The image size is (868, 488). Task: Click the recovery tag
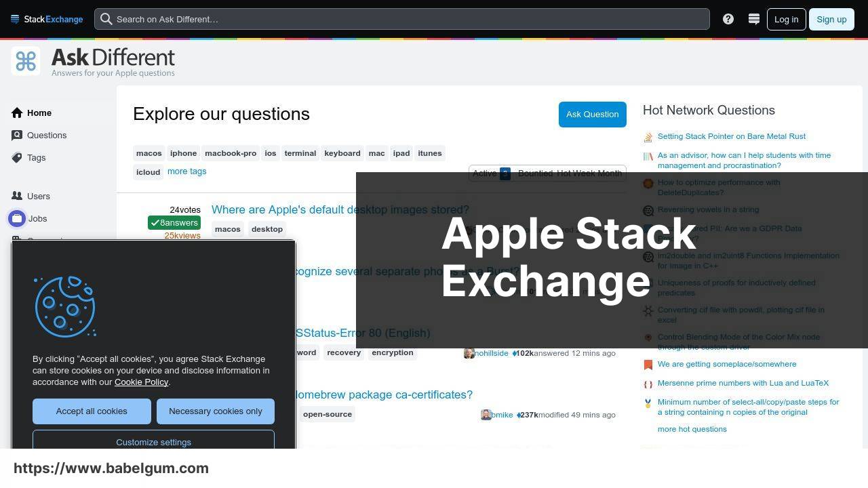click(344, 352)
